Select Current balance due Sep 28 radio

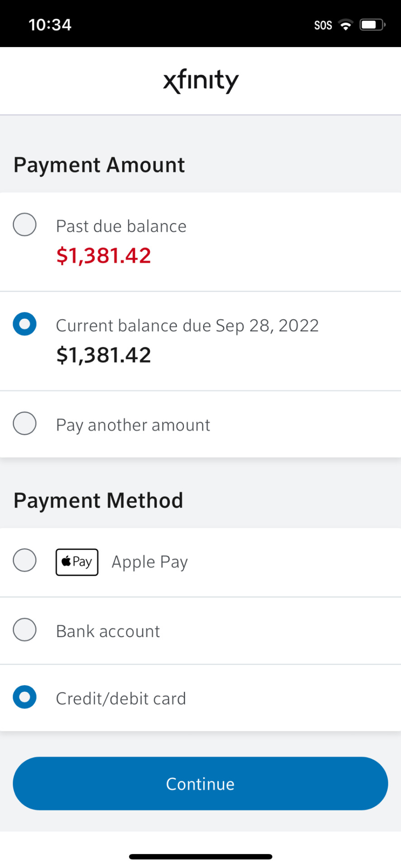coord(24,324)
